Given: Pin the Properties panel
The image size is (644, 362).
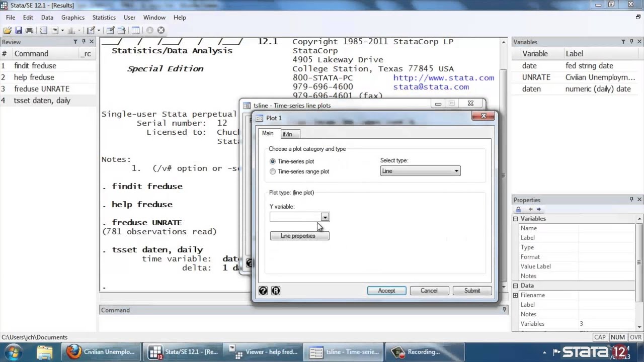Looking at the screenshot, I should click(x=631, y=200).
